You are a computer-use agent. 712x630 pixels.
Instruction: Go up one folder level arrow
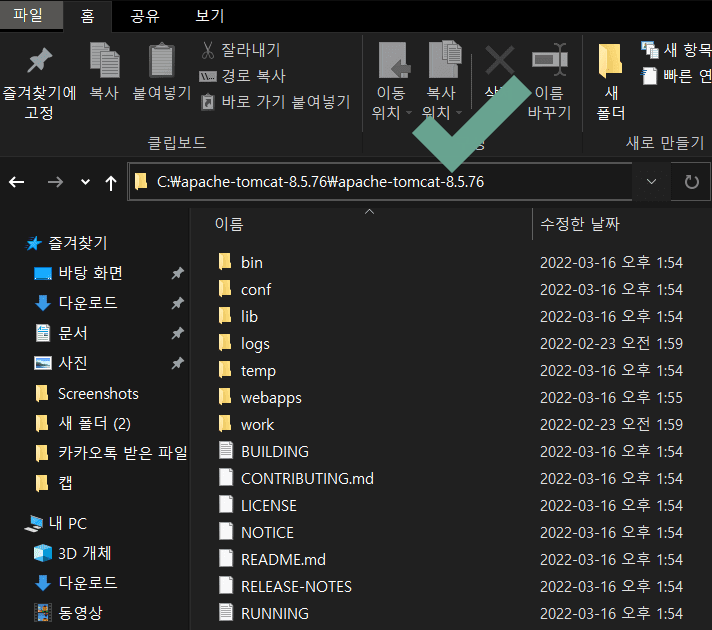pos(111,183)
